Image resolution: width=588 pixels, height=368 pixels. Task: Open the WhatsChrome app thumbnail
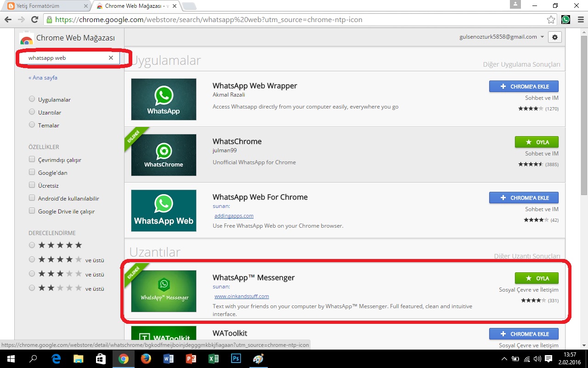pos(164,155)
